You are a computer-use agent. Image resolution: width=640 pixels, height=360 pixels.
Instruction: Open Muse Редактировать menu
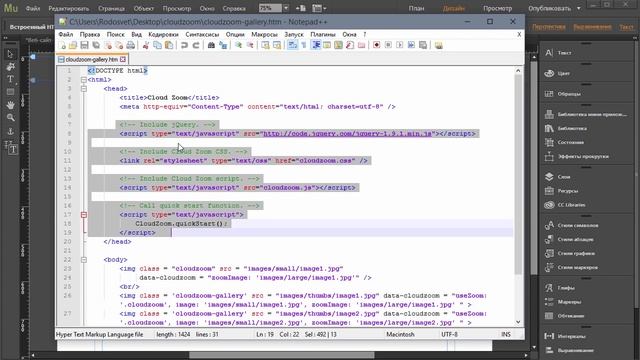click(x=69, y=9)
